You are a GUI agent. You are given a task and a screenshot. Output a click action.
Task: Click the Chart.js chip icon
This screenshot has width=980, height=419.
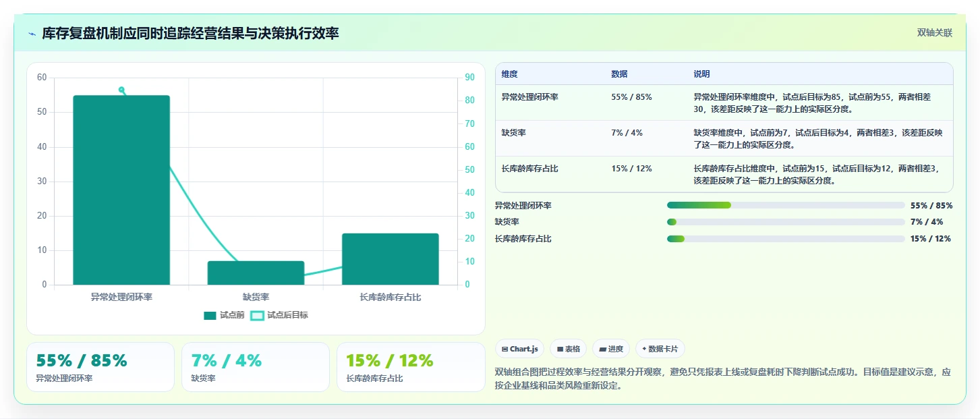(x=505, y=349)
